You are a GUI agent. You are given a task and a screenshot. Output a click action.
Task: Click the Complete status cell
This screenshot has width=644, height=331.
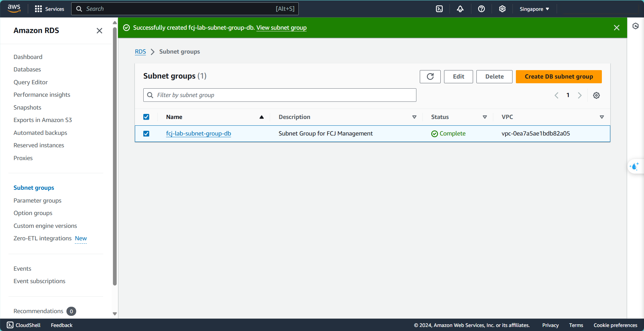coord(448,133)
